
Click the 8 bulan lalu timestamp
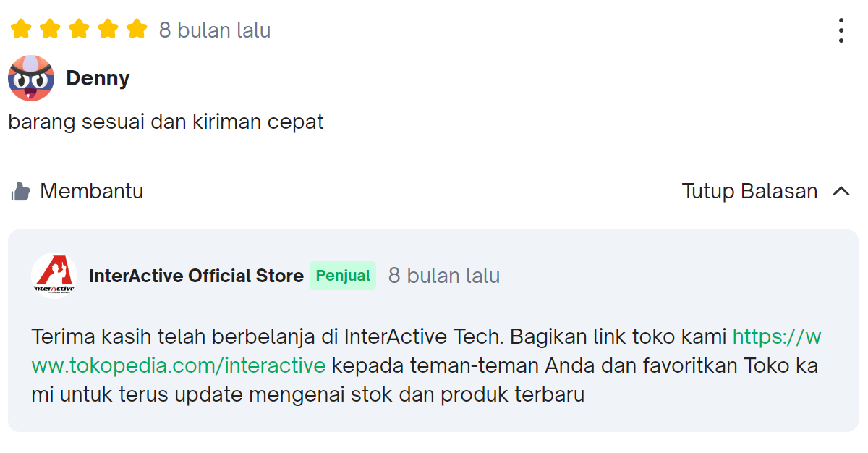point(212,30)
